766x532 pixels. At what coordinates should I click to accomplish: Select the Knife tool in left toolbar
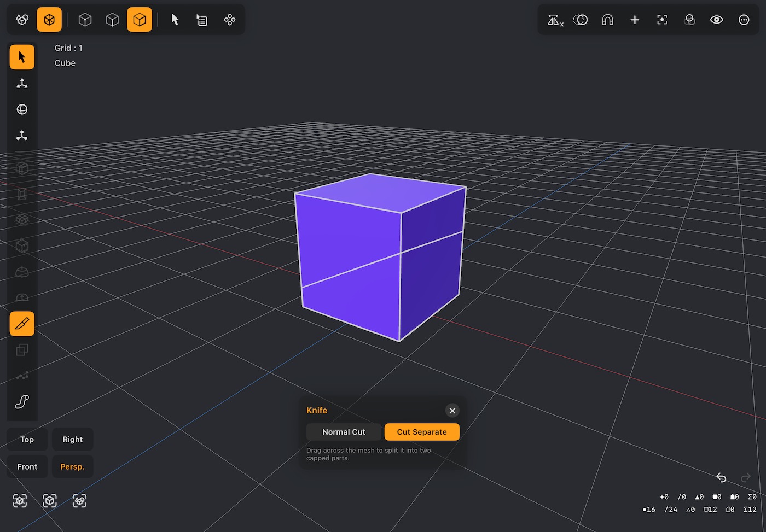pyautogui.click(x=22, y=324)
